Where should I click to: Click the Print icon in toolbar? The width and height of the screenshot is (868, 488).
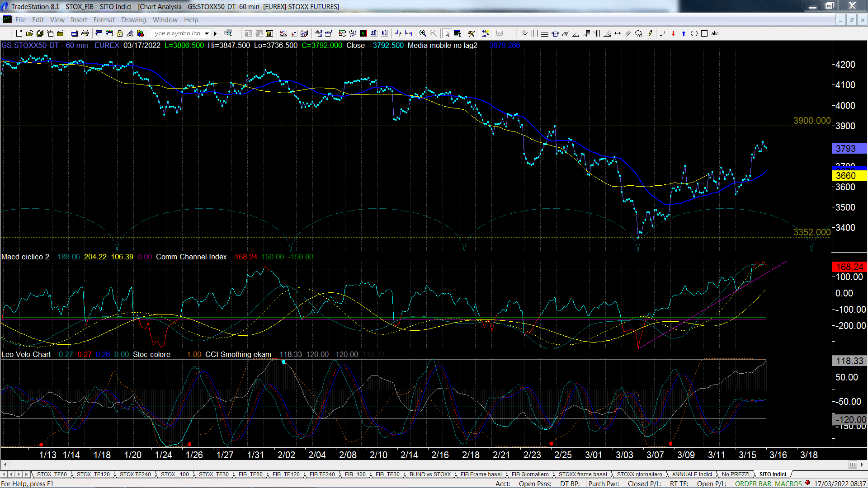85,33
